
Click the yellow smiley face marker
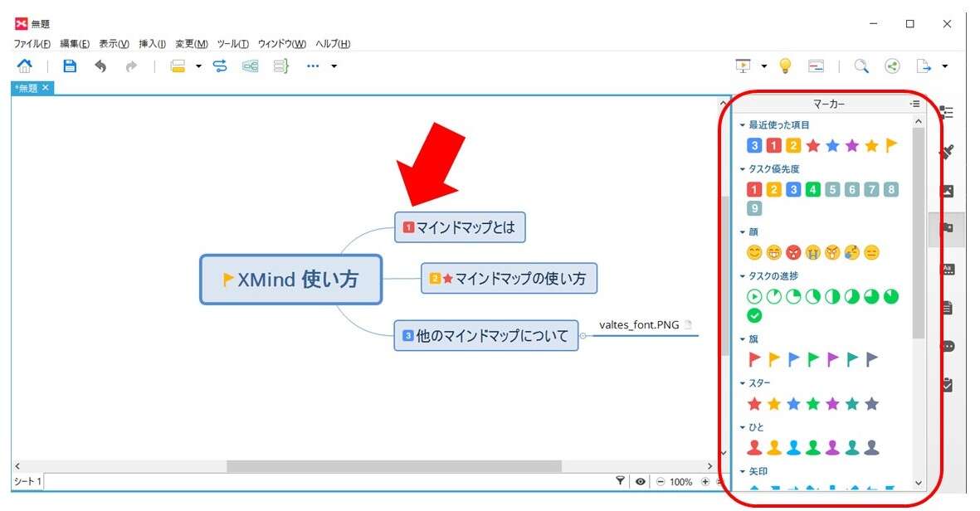pos(753,253)
